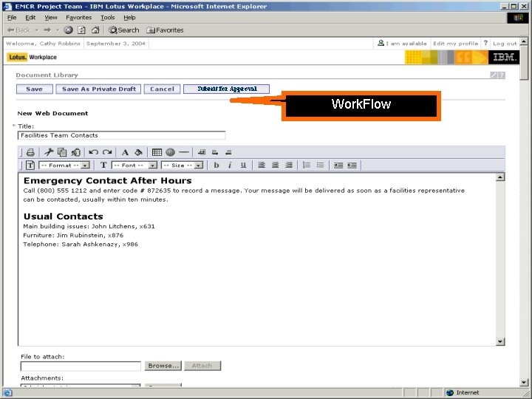Screen dimensions: 532x399
Task: Apply numbered list formatting
Action: [307, 166]
